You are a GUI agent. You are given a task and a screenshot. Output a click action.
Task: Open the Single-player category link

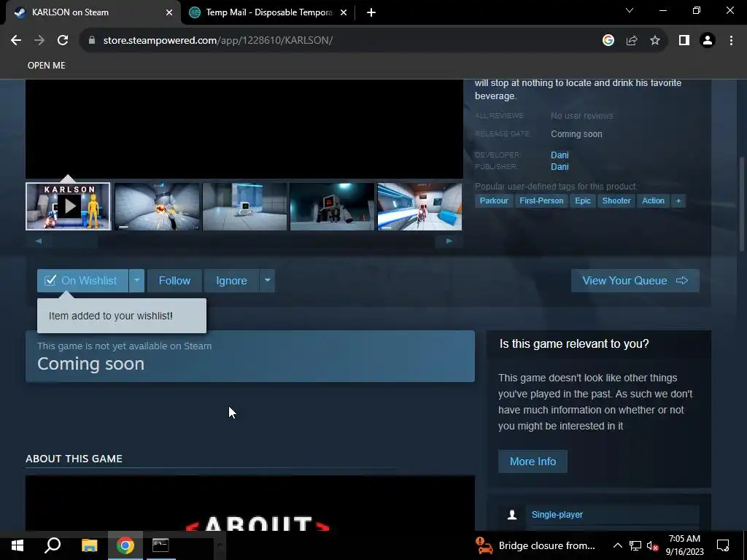tap(557, 514)
